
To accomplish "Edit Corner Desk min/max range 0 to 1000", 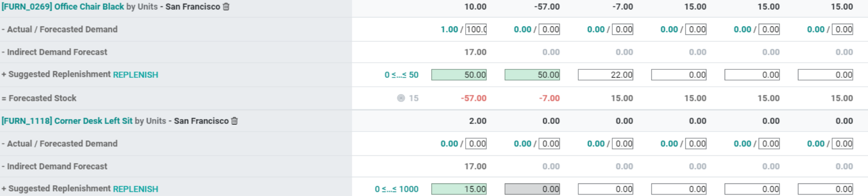I will point(396,189).
